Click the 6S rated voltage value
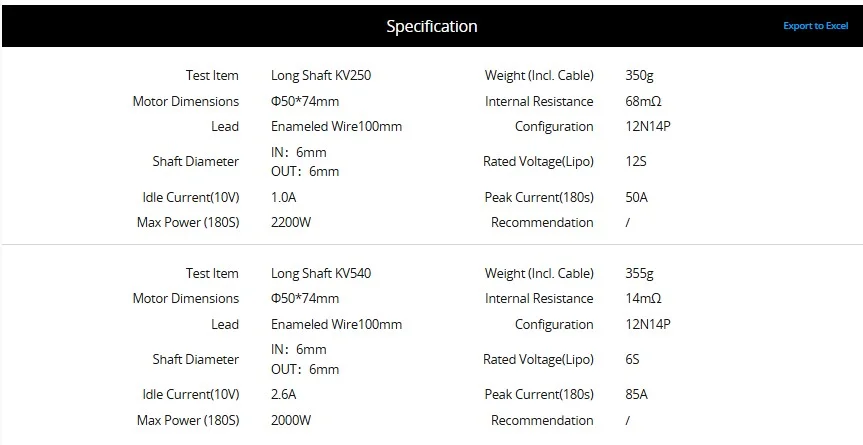Image resolution: width=863 pixels, height=445 pixels. coord(633,359)
